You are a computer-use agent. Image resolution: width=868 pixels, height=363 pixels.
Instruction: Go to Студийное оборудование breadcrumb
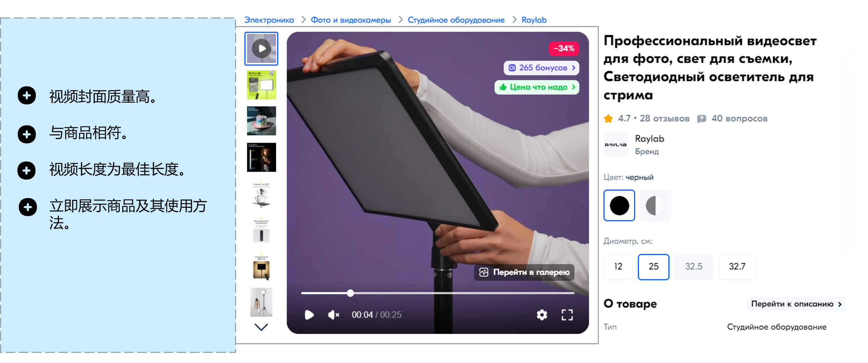[x=456, y=20]
